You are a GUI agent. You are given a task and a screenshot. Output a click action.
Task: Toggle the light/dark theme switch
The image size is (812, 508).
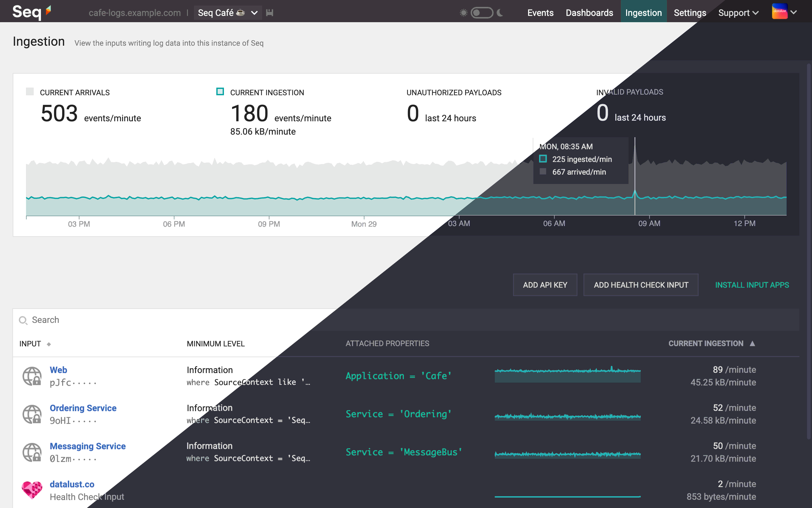[x=481, y=13]
